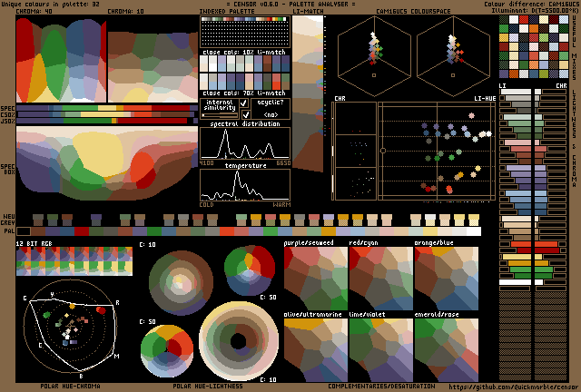Viewport: 581px width, 392px height.
Task: Open the olive/ultramarine mix tile
Action: click(x=316, y=350)
